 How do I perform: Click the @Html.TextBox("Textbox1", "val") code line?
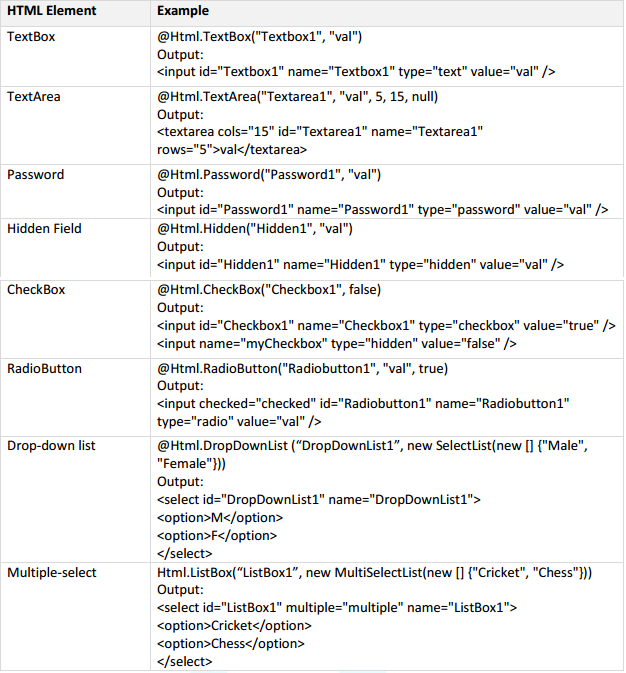click(259, 36)
